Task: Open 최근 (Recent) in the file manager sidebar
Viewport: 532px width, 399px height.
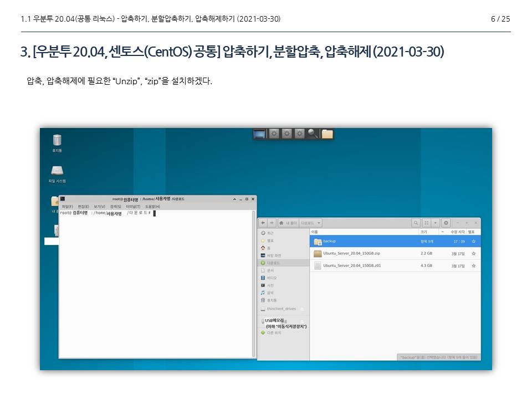Action: 283,233
